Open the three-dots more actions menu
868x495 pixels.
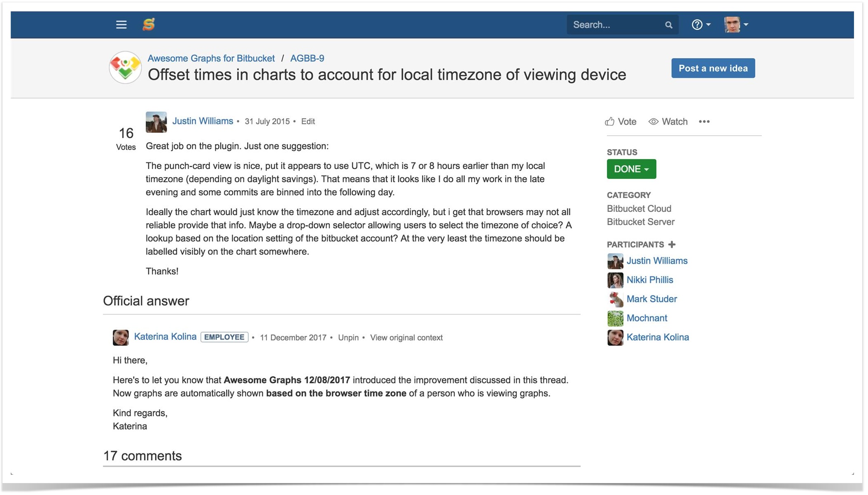click(704, 122)
